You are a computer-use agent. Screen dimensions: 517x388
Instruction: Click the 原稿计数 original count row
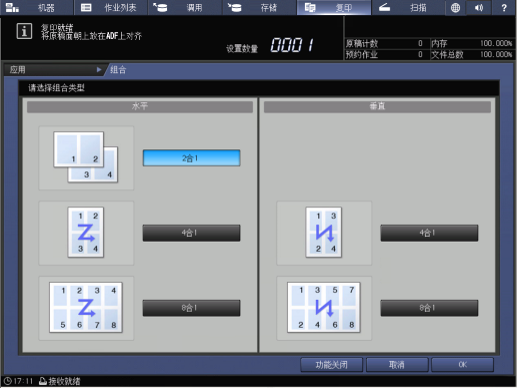pyautogui.click(x=386, y=43)
